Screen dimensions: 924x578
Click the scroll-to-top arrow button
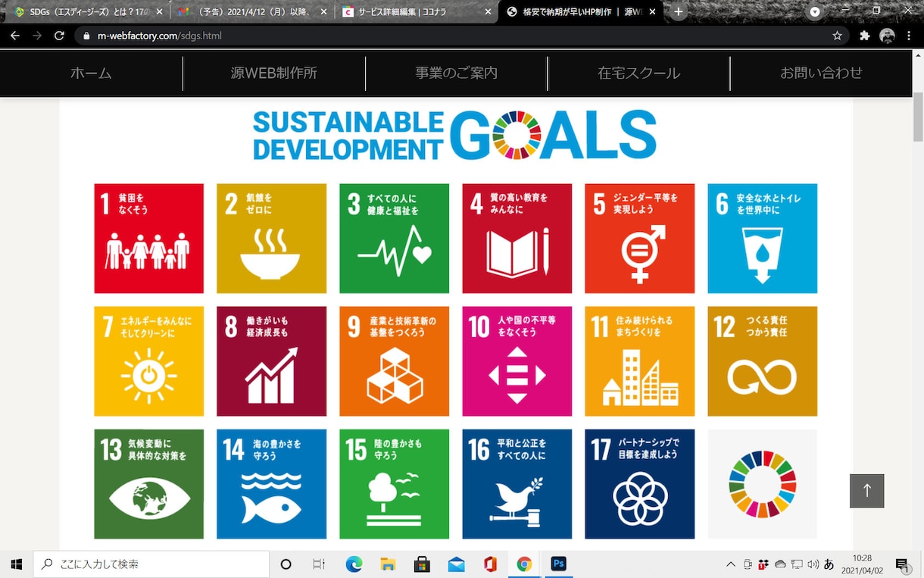(867, 490)
